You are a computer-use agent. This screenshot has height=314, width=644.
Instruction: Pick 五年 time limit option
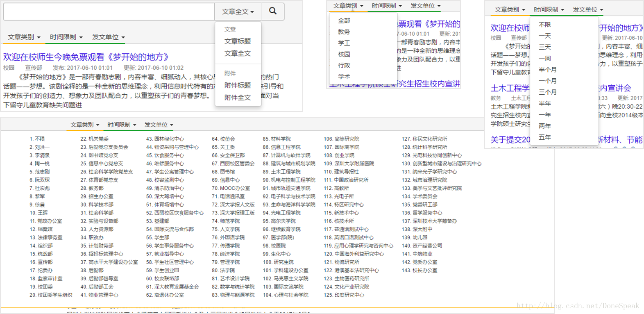[x=545, y=137]
